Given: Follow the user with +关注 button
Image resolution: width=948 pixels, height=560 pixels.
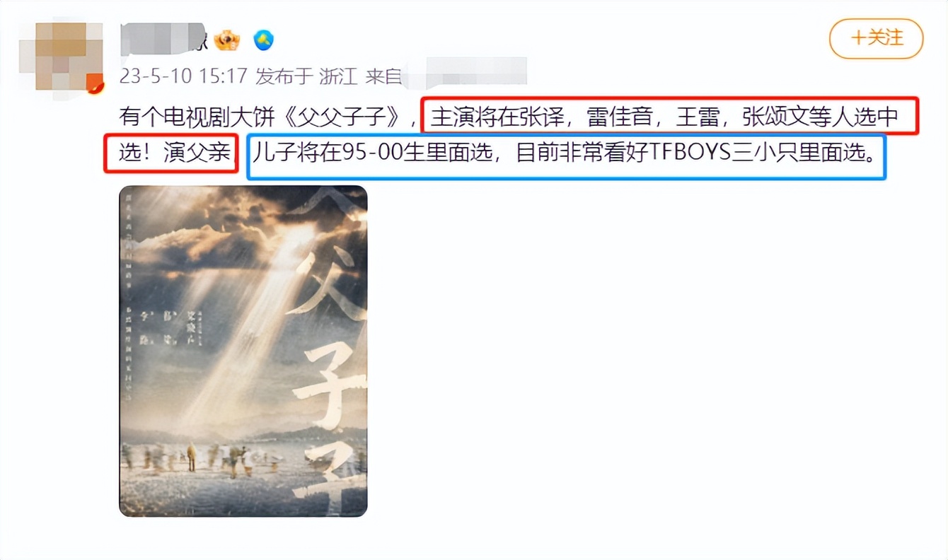Looking at the screenshot, I should pos(877,38).
